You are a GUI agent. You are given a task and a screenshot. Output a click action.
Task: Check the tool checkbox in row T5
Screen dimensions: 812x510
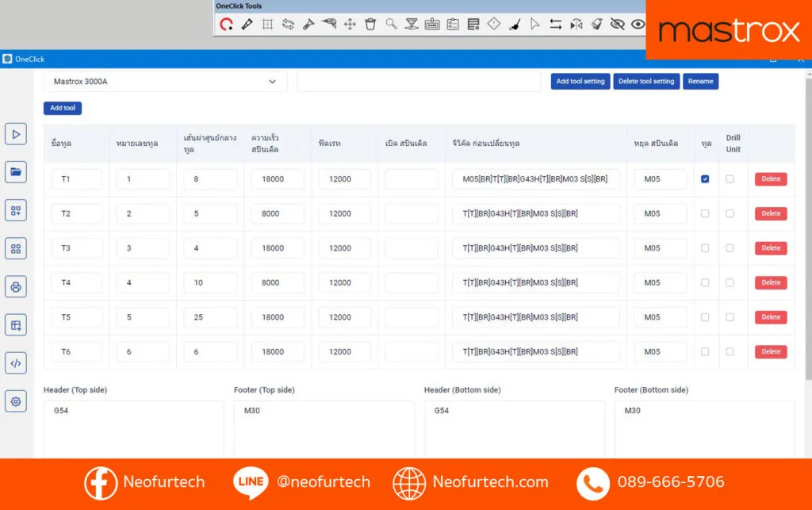[705, 317]
